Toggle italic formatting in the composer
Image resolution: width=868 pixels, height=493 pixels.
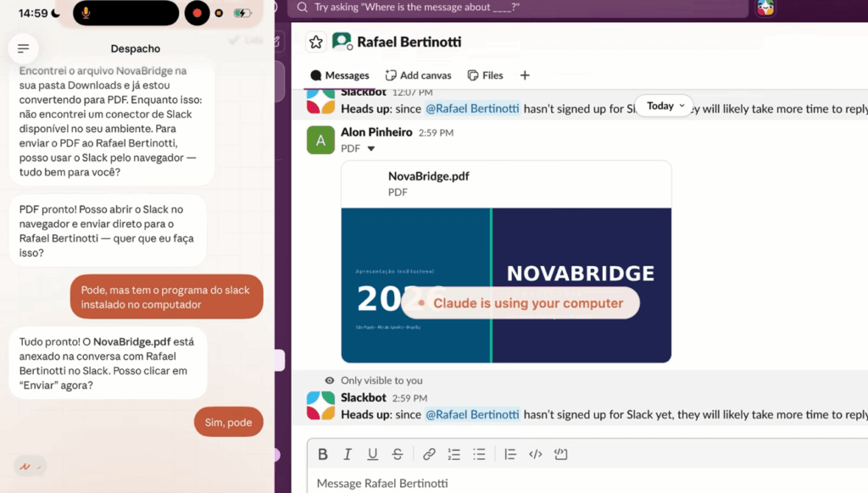pos(348,454)
